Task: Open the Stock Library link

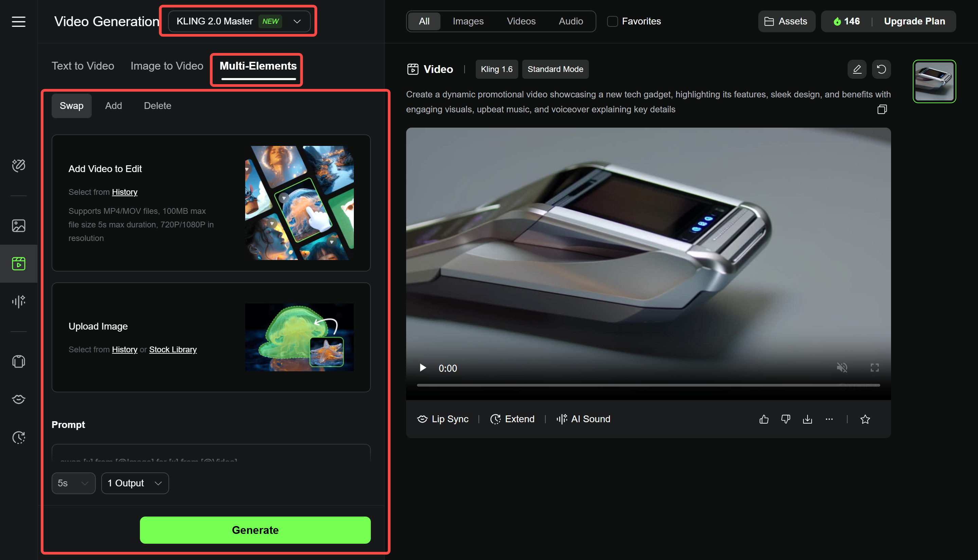Action: pos(173,349)
